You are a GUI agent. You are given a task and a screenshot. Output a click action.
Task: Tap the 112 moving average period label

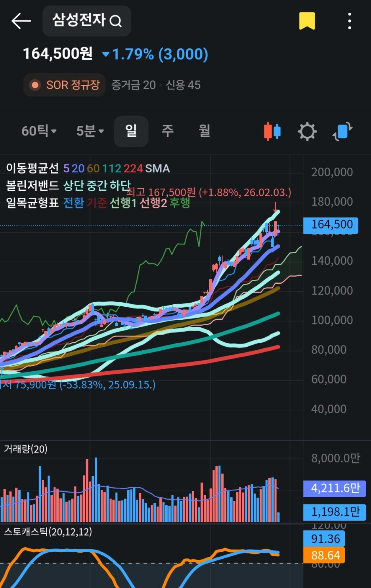point(112,169)
